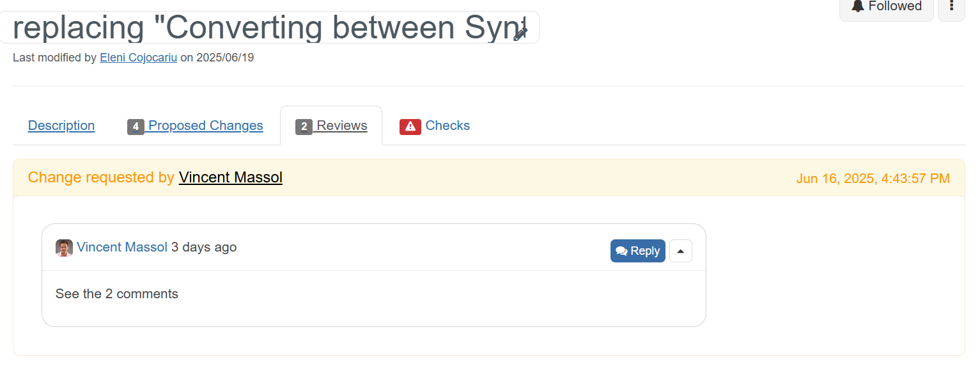The height and width of the screenshot is (368, 980).
Task: Open the Proposed Changes tab label
Action: click(205, 125)
